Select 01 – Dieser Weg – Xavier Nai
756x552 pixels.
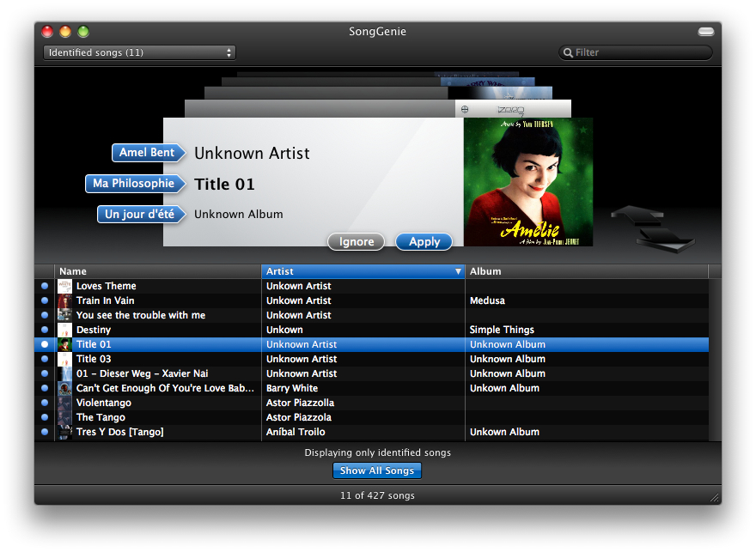(x=371, y=373)
